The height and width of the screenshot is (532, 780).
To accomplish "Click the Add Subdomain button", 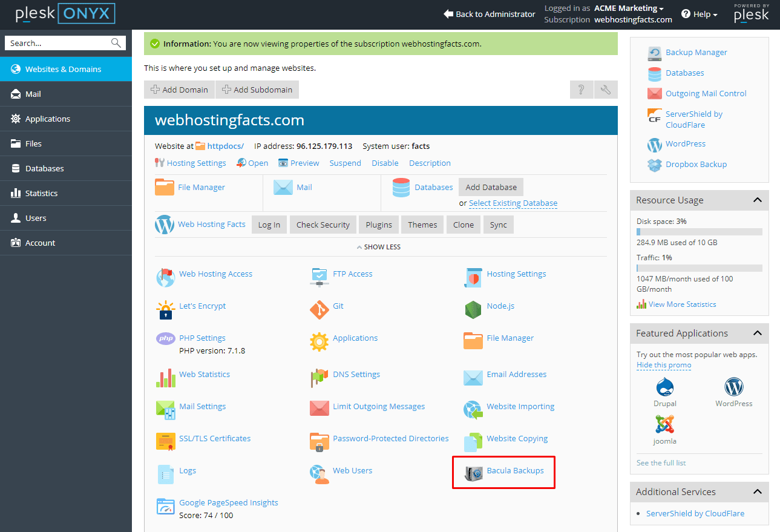I will [x=257, y=90].
